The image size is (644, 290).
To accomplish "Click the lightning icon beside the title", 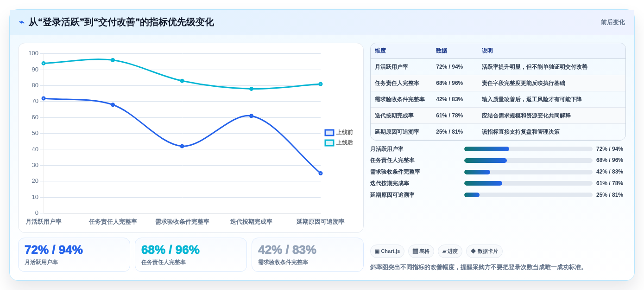I will click(x=22, y=22).
